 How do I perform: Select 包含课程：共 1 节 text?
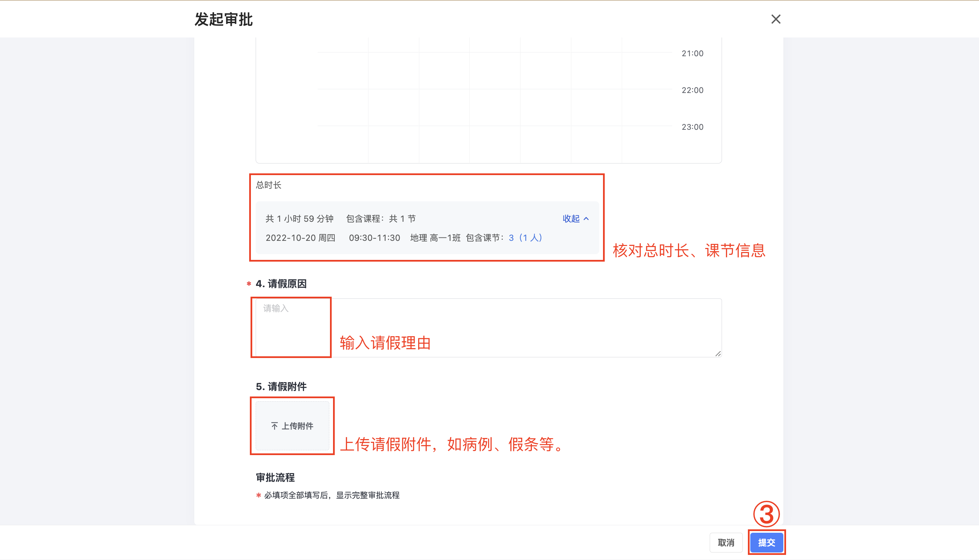[x=381, y=218]
